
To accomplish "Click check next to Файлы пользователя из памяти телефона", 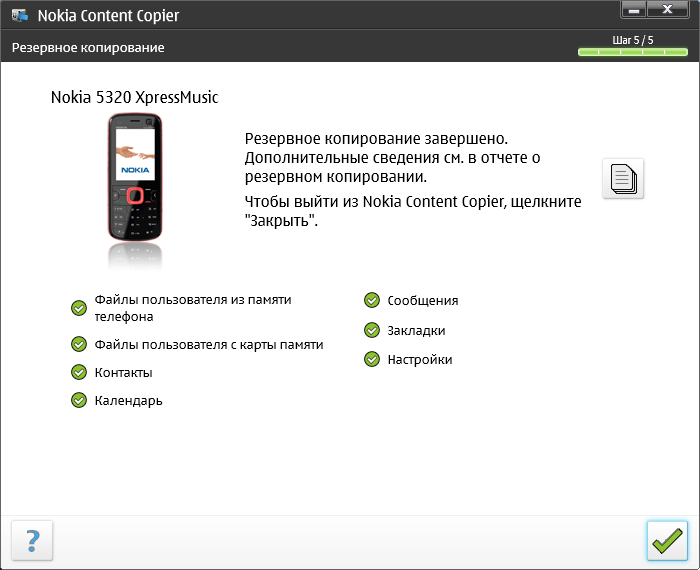I will [79, 308].
